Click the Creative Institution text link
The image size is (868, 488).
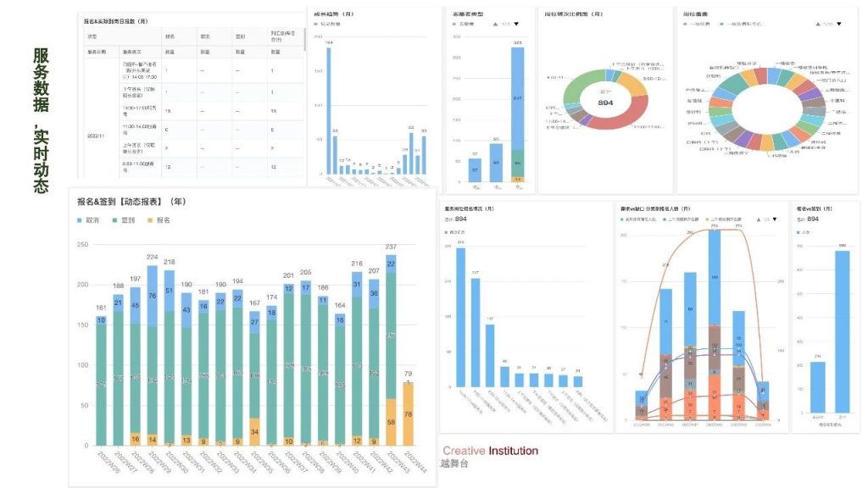(489, 451)
